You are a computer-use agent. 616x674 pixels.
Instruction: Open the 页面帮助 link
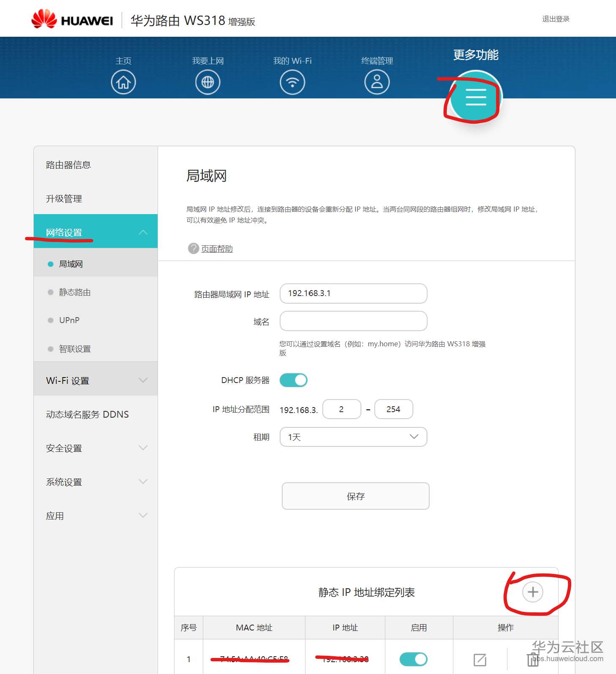coord(217,249)
